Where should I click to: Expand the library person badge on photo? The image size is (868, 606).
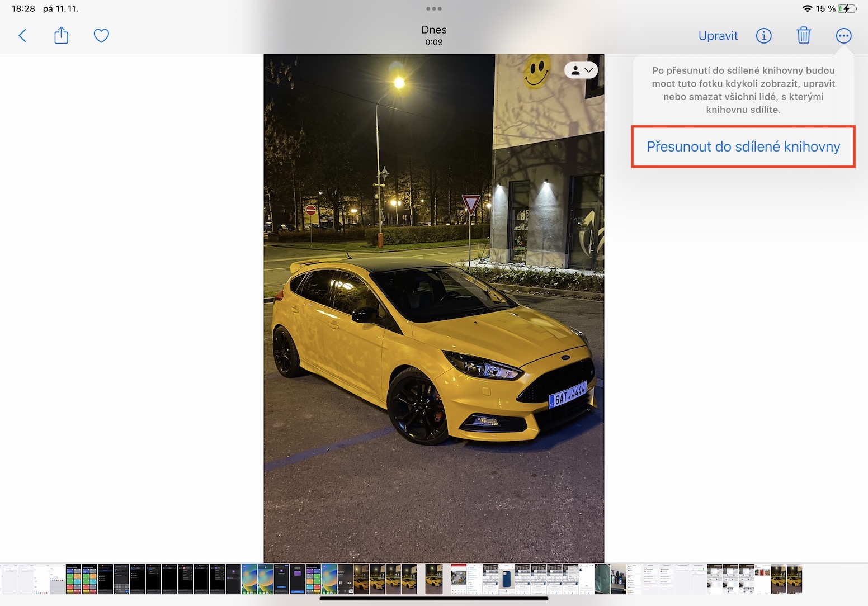click(x=581, y=70)
